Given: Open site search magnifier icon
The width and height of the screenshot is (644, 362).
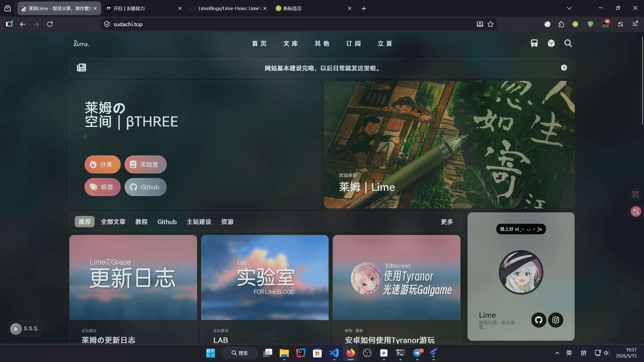Looking at the screenshot, I should tap(568, 43).
